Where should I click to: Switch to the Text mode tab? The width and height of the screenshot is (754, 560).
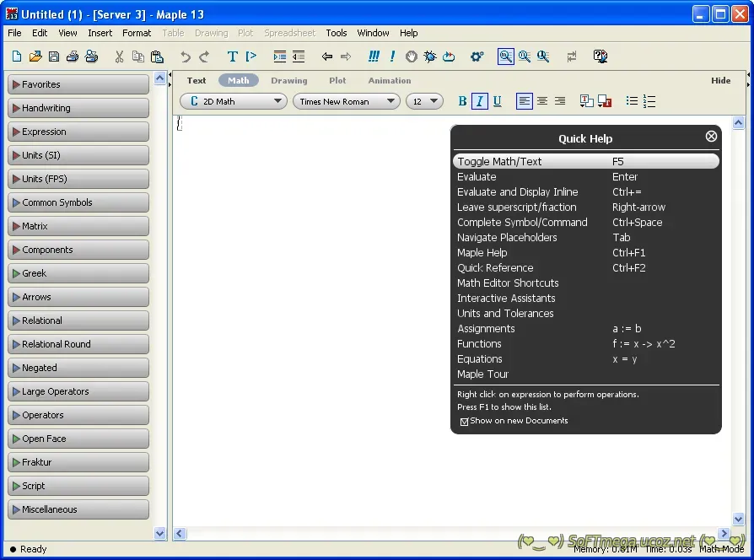[197, 81]
